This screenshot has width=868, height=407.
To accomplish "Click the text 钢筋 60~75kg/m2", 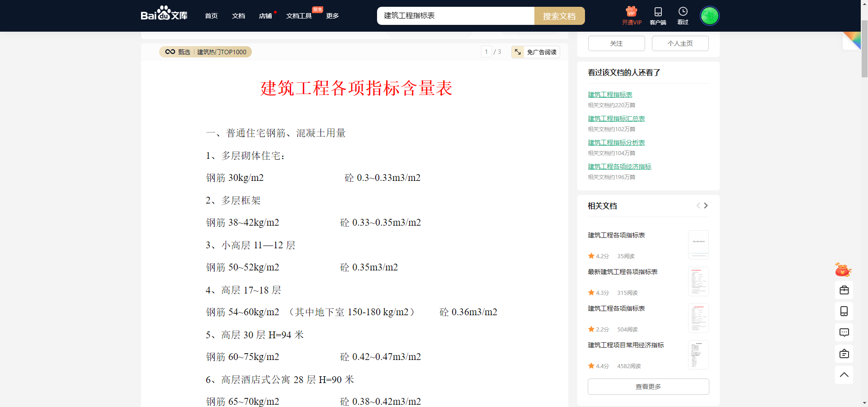I will click(x=242, y=357).
